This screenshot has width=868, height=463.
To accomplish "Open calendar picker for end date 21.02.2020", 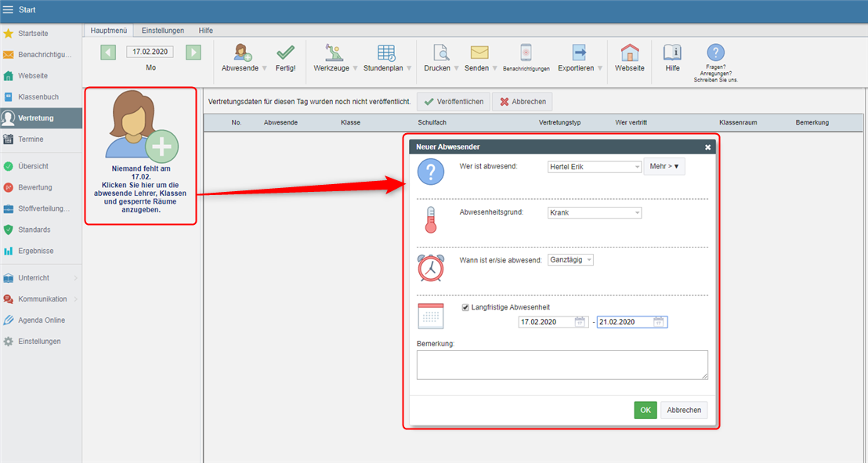I will coord(660,322).
